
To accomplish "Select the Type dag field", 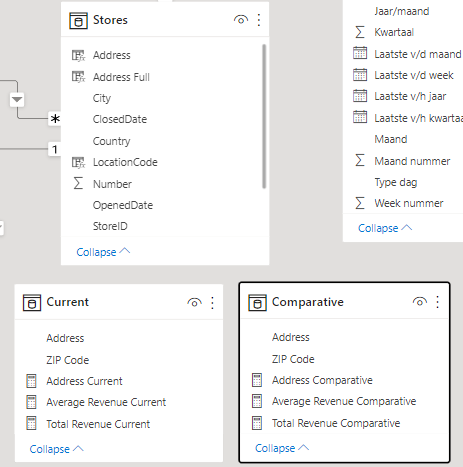I will [396, 182].
